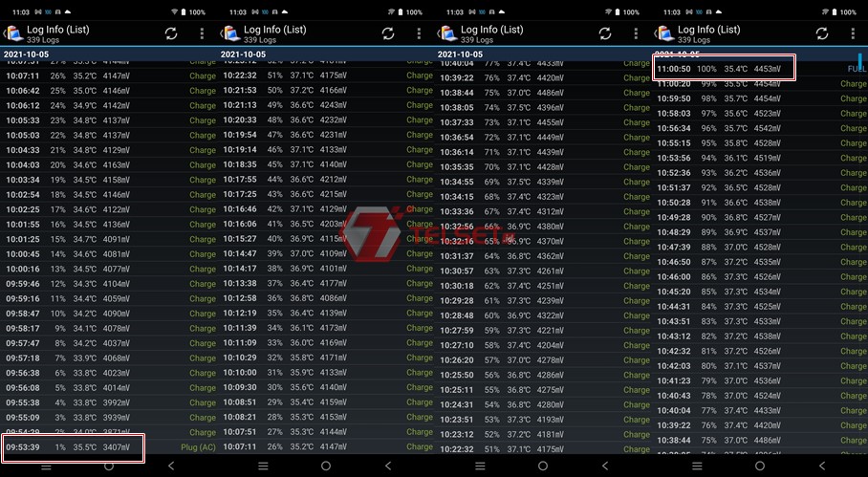Screen dimensions: 868x477
Task: Tap the Log Info (List) title in the second screenshot
Action: pyautogui.click(x=275, y=30)
